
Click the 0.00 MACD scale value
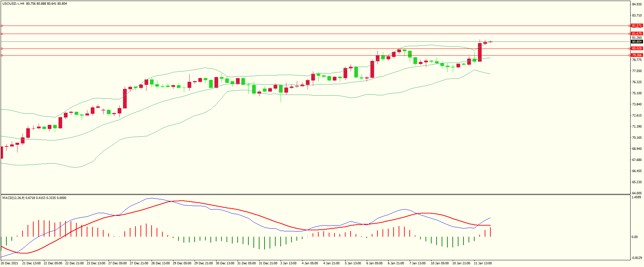[635, 237]
